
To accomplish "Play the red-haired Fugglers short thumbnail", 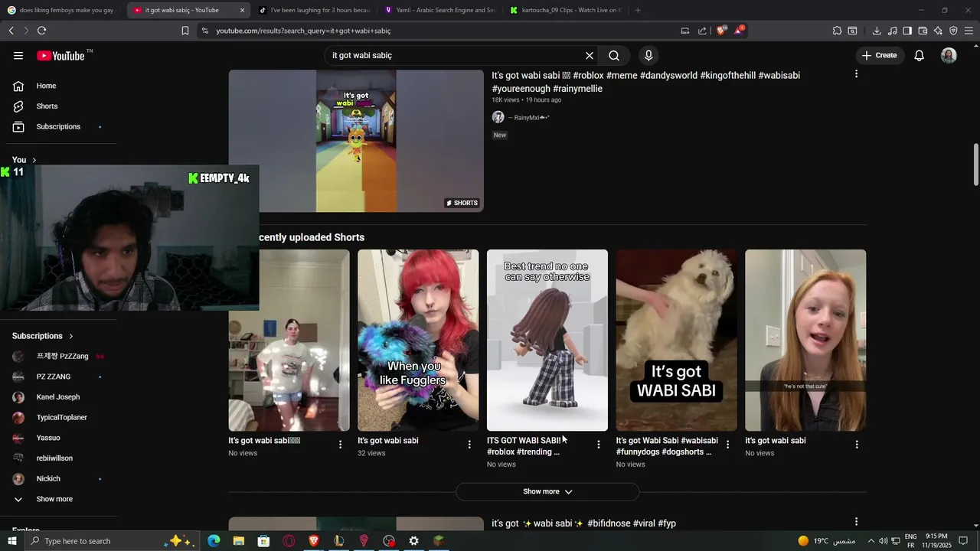I will coord(418,340).
